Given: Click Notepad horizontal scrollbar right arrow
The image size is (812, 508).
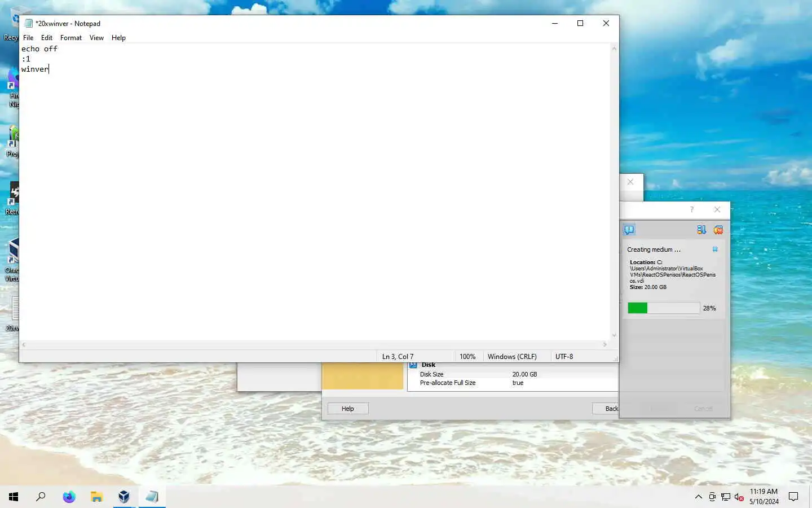Looking at the screenshot, I should click(605, 344).
